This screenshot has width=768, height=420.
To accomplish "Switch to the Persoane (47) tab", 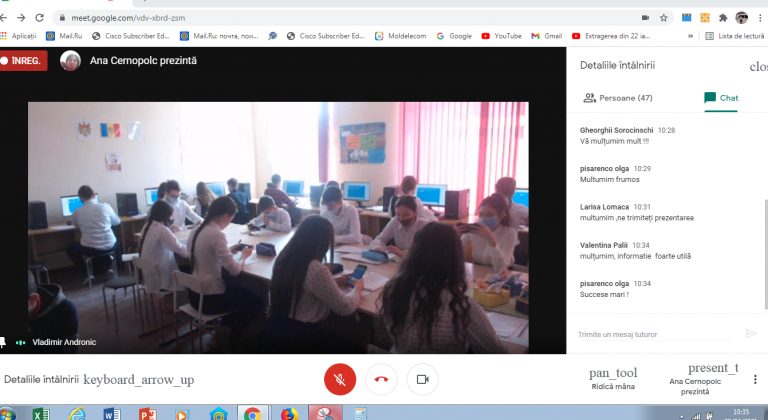I will click(x=618, y=98).
